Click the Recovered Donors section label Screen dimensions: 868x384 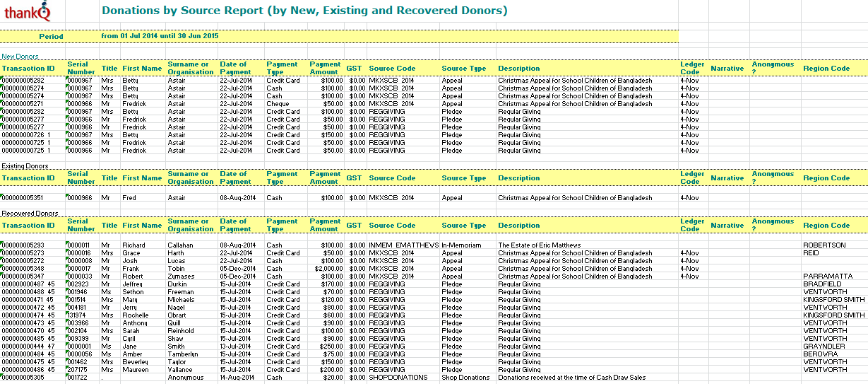click(x=30, y=213)
